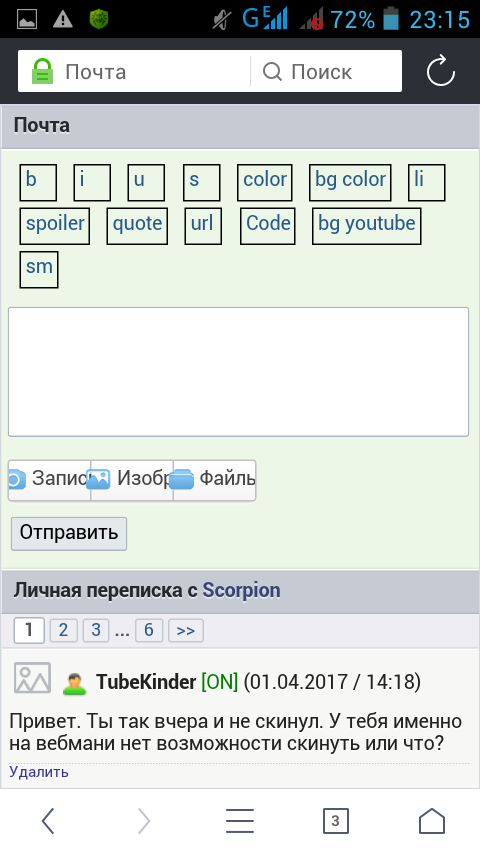Go to page 2 of messages

click(63, 631)
